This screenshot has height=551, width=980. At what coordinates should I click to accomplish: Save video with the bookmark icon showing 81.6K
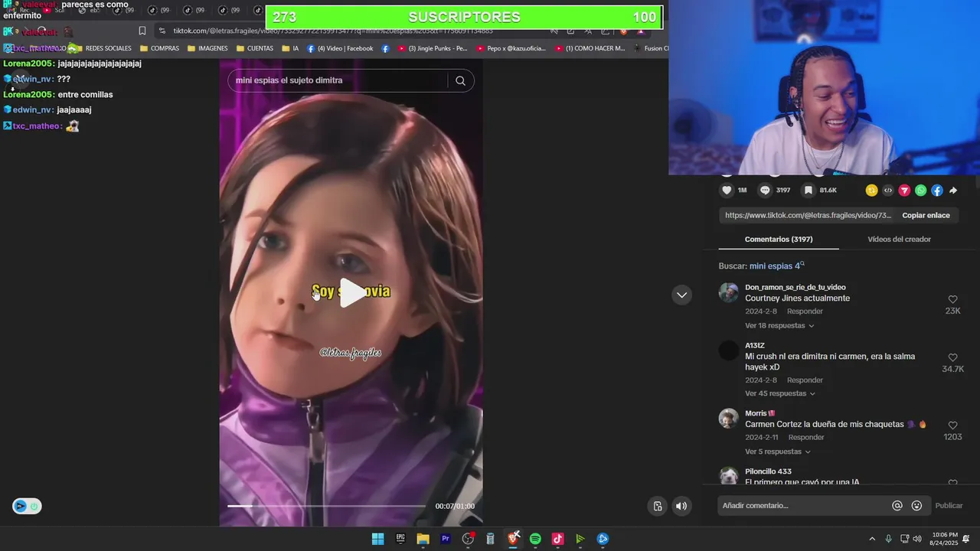pos(808,191)
